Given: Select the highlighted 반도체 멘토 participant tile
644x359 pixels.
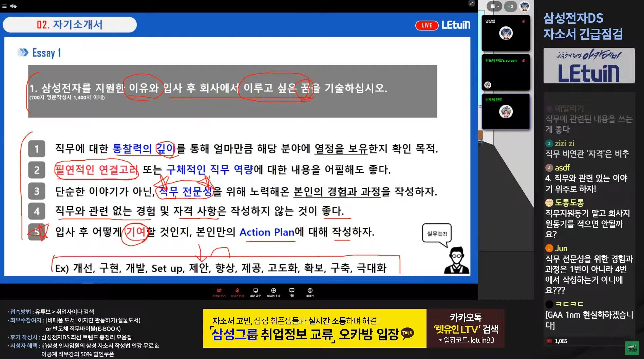Looking at the screenshot, I should (x=506, y=112).
